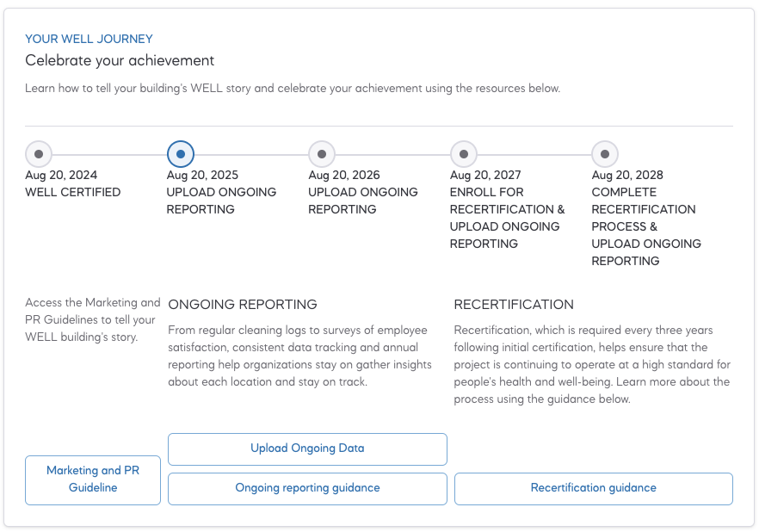Select the Aug 20, 2027 recertification enrollment marker
This screenshot has height=532, width=759.
[464, 154]
